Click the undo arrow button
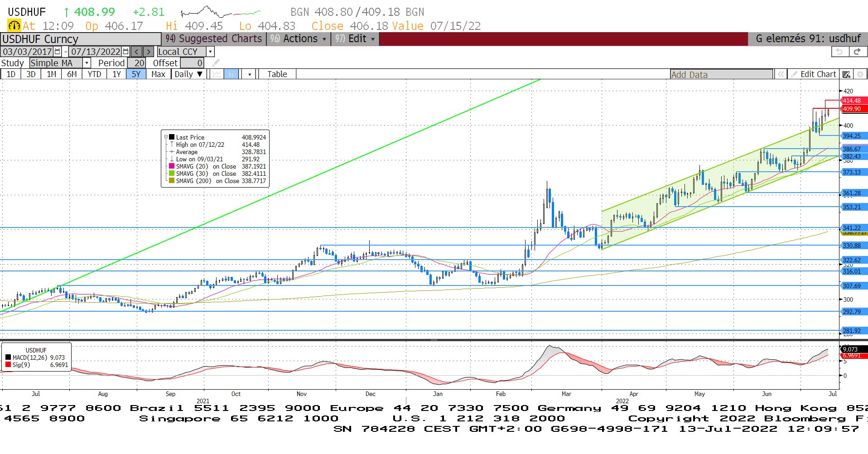The height and width of the screenshot is (454, 868). (839, 52)
